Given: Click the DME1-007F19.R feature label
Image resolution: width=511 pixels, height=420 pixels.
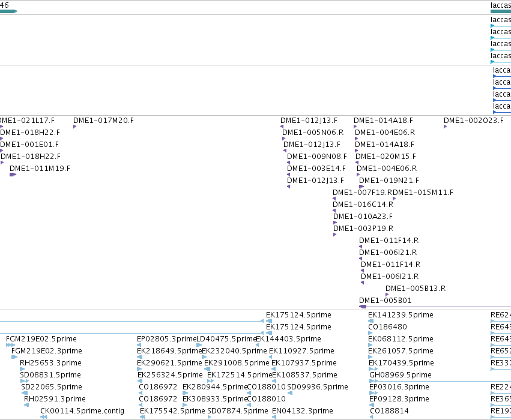Looking at the screenshot, I should (x=363, y=193).
